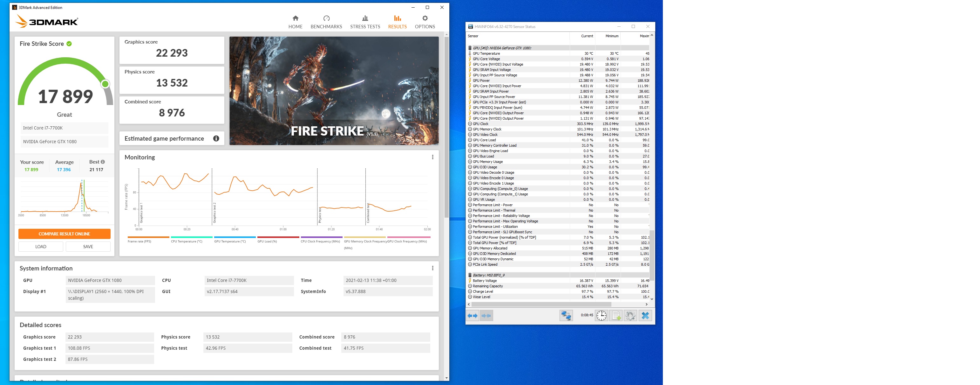Viewport: 980px width, 385px height.
Task: Click the 3DMark logo
Action: [46, 21]
